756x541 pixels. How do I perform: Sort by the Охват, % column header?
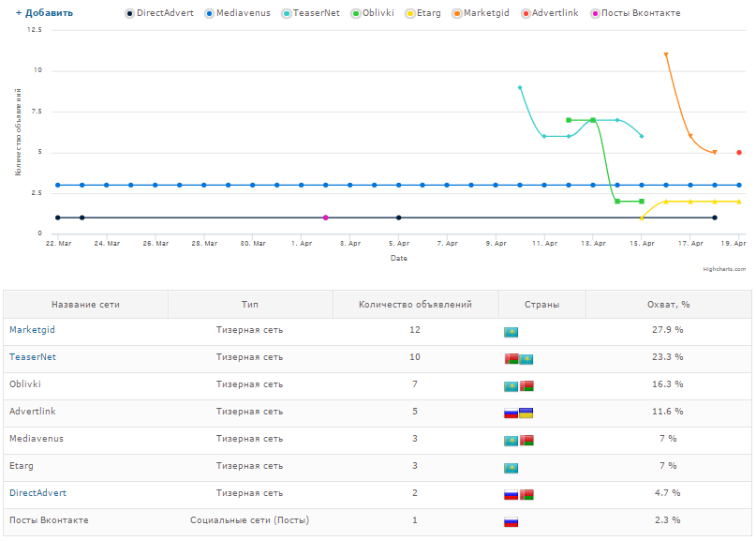pyautogui.click(x=669, y=305)
